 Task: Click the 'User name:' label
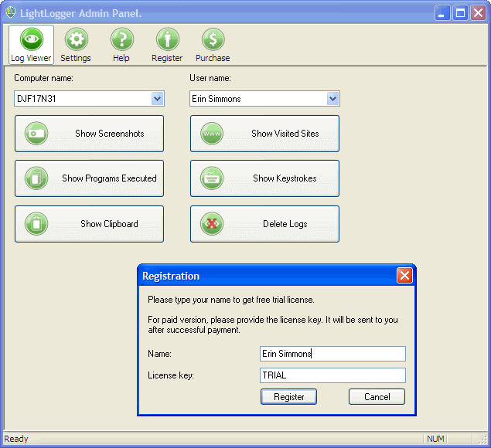(x=210, y=78)
